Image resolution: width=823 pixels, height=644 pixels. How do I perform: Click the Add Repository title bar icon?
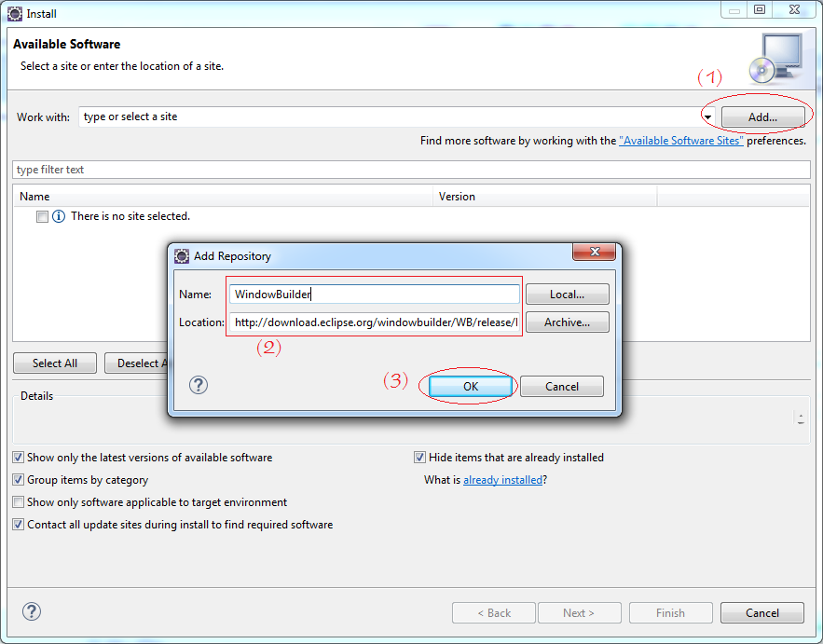(182, 256)
